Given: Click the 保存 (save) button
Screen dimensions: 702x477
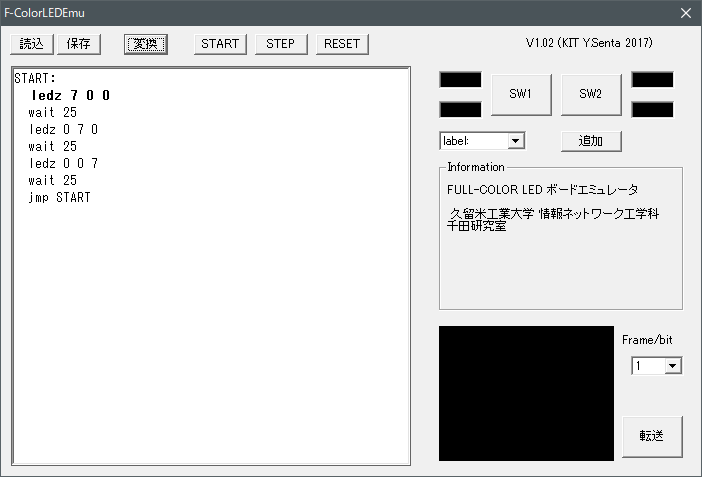Looking at the screenshot, I should (x=79, y=44).
